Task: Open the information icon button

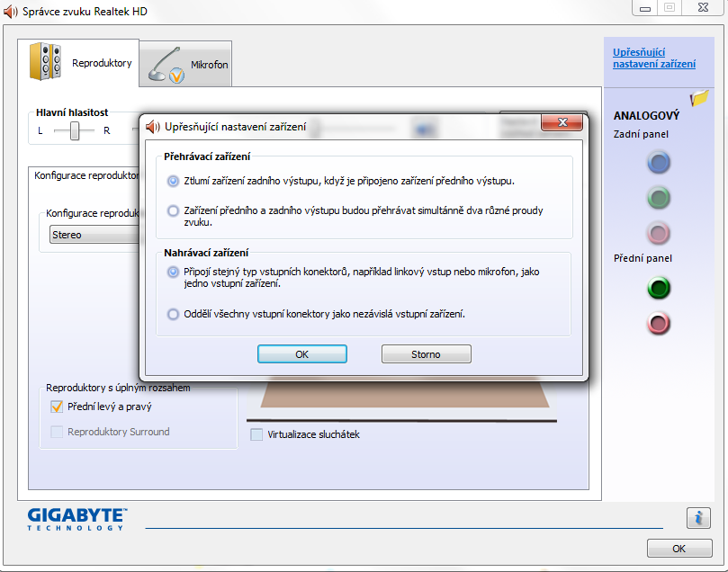Action: click(698, 518)
